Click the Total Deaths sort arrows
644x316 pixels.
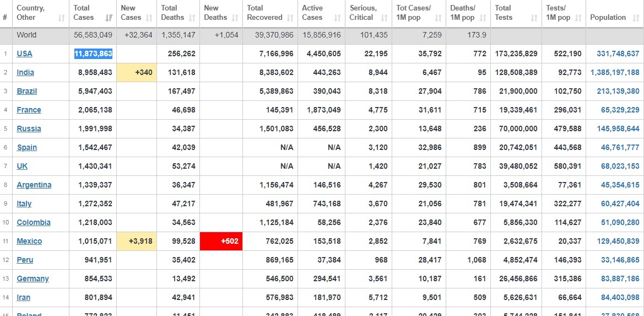point(192,18)
